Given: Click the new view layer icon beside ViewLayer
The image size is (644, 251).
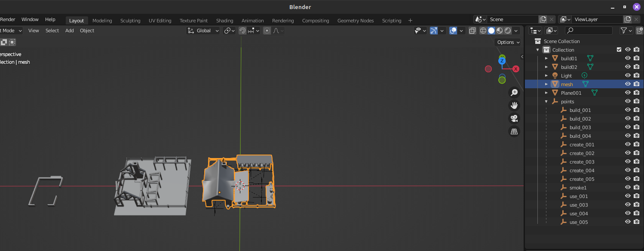Looking at the screenshot, I should 627,19.
